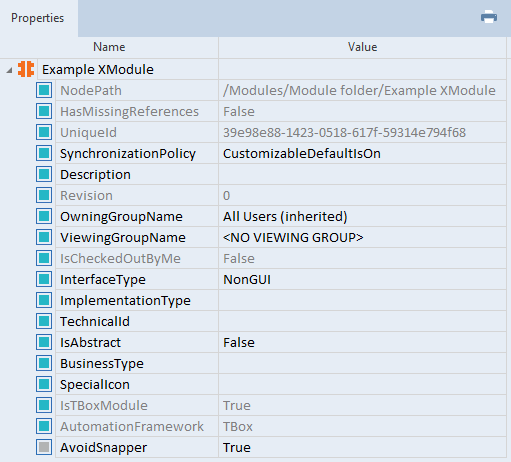Click the Value column header

pos(362,47)
